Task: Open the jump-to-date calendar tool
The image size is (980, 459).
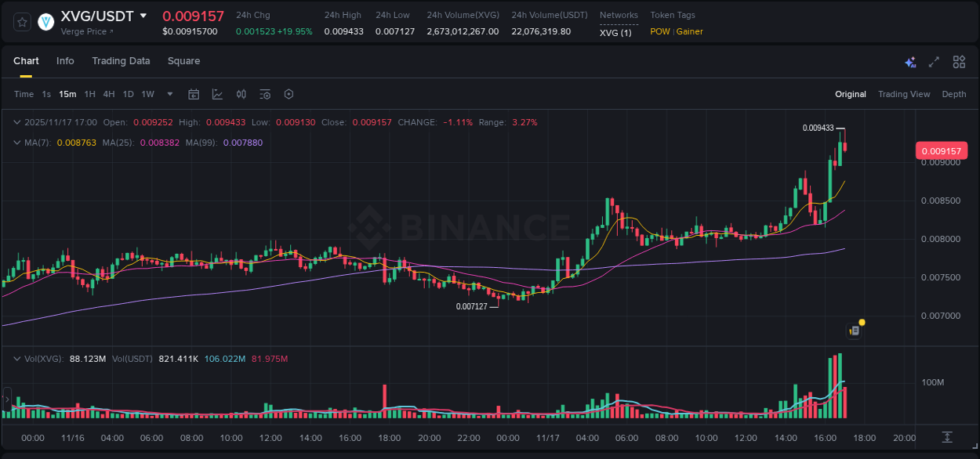Action: tap(194, 94)
